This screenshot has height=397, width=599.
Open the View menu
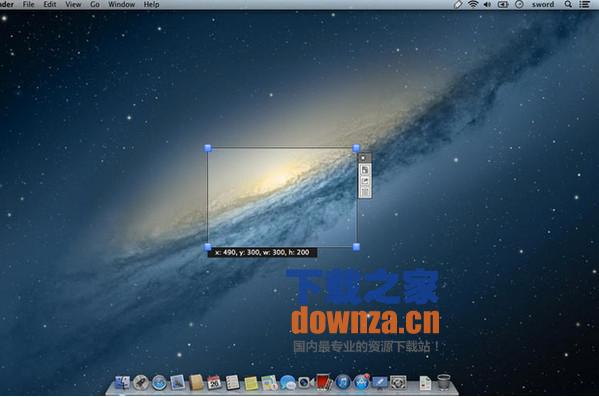[73, 4]
